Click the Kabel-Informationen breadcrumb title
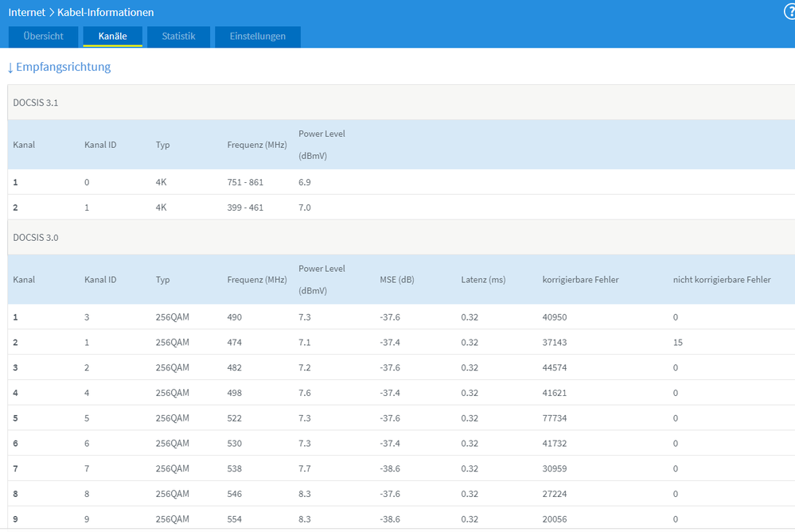The image size is (795, 532). click(106, 13)
